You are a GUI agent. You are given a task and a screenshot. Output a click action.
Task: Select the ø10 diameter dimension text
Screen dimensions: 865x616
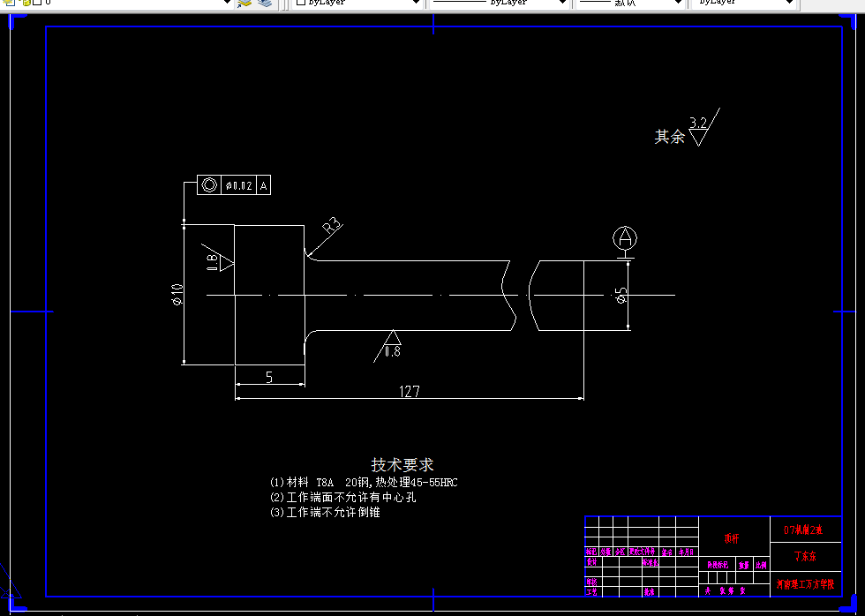[177, 294]
